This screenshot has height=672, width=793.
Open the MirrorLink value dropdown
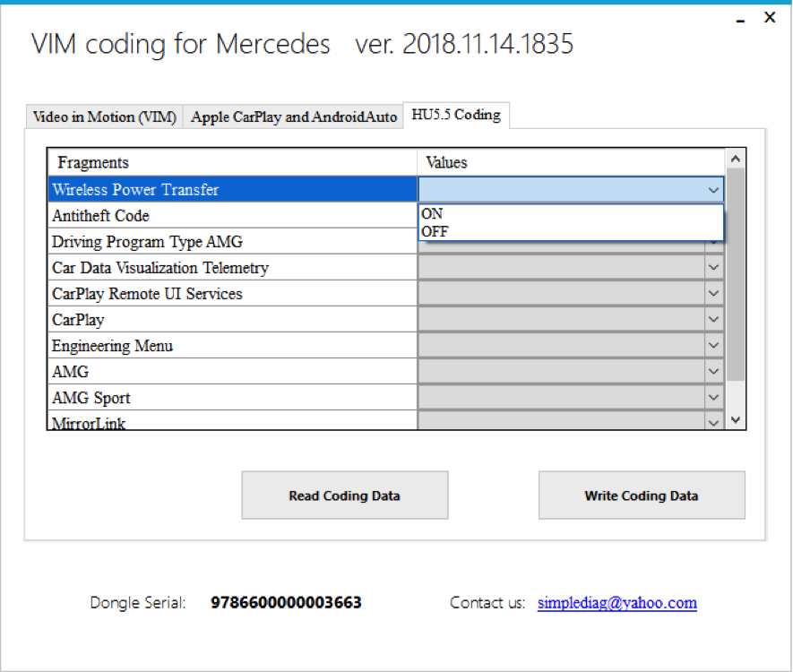(x=713, y=422)
